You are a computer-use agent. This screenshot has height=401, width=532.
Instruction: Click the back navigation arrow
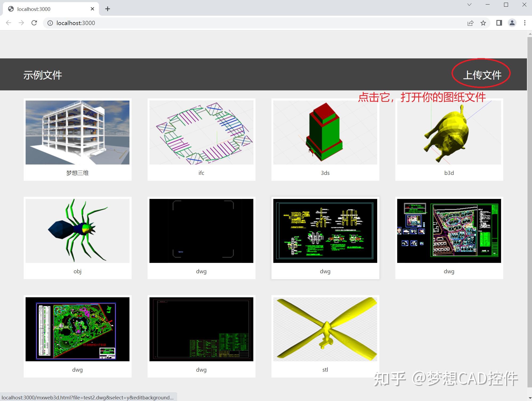coord(8,23)
